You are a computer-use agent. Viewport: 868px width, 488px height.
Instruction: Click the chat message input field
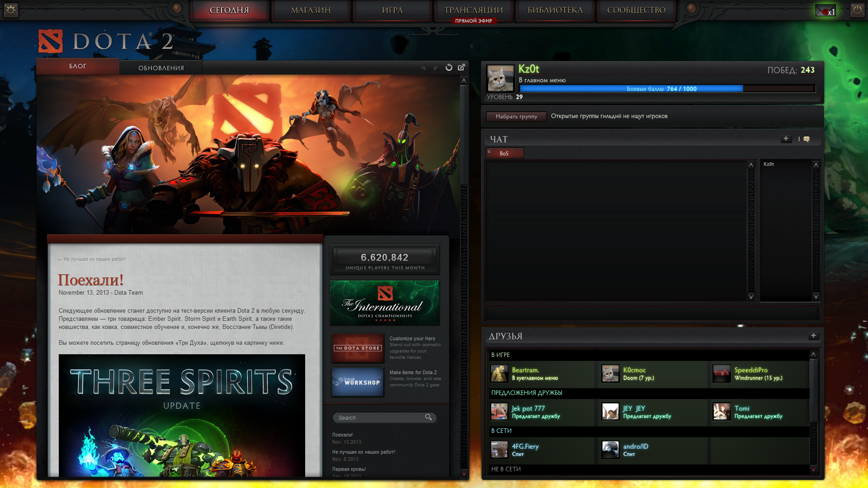[652, 313]
